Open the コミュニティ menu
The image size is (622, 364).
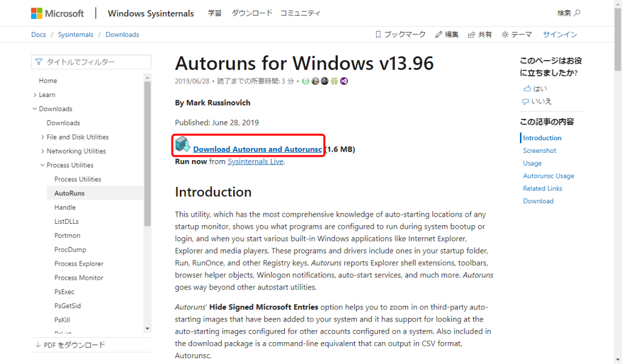tap(300, 13)
